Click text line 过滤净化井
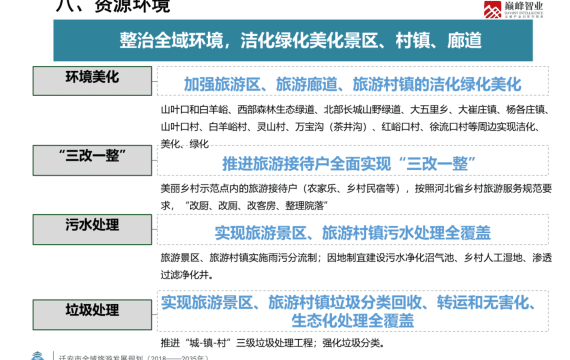This screenshot has height=360, width=570. coord(186,275)
